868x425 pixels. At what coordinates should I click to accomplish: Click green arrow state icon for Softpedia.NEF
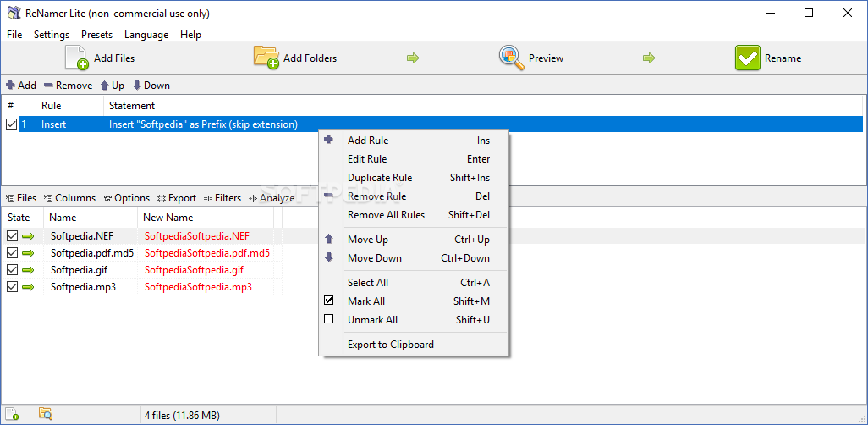[28, 236]
